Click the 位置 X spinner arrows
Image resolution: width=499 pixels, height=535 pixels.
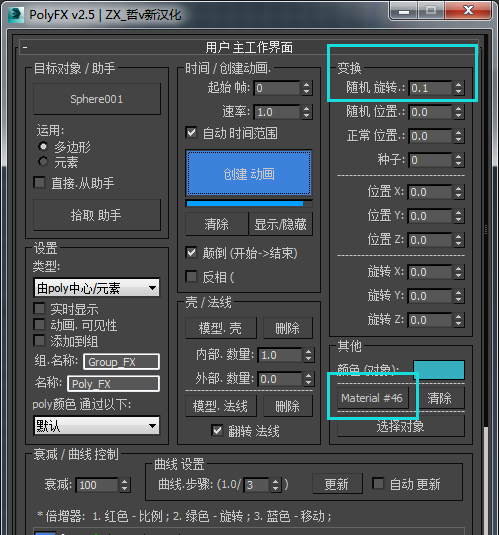pos(458,192)
